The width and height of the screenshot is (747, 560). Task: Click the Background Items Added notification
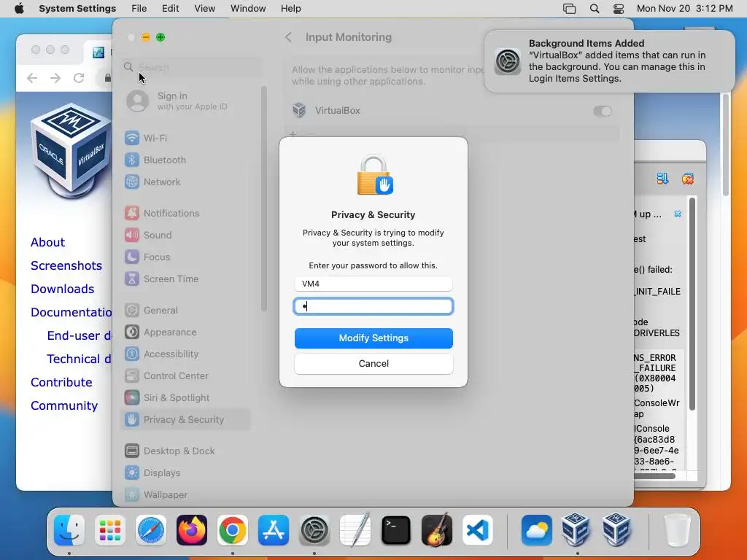[x=610, y=61]
